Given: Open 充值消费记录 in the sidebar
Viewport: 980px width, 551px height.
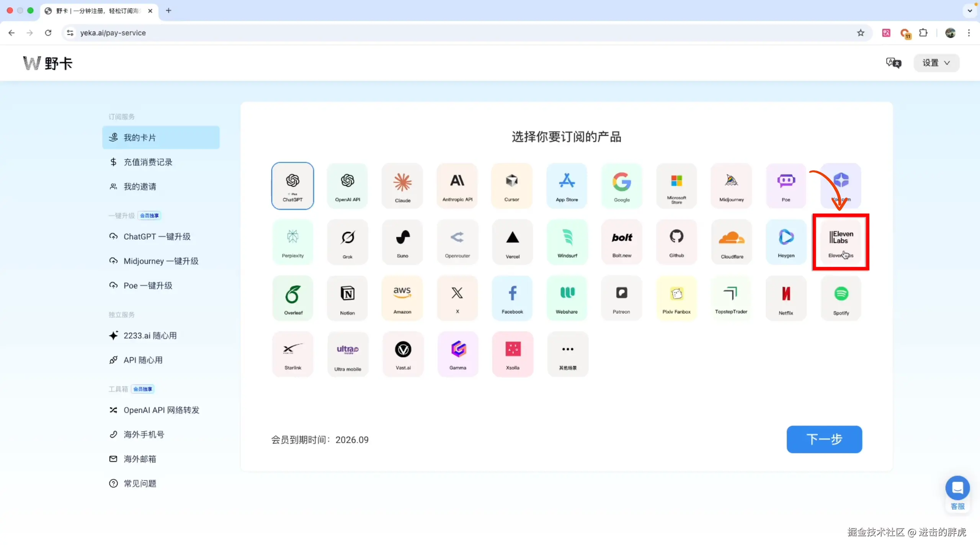Looking at the screenshot, I should [x=148, y=162].
